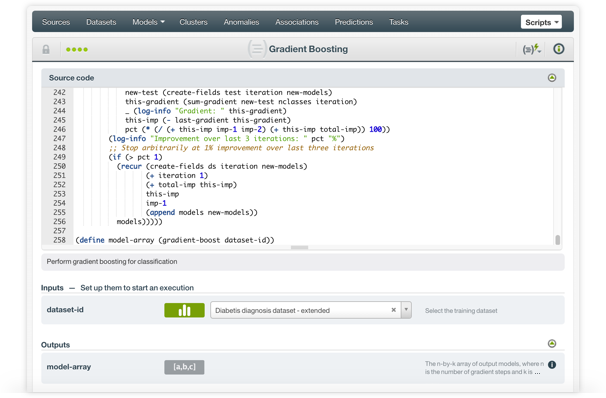Open the Predictions tab
This screenshot has height=398, width=606.
(x=354, y=22)
